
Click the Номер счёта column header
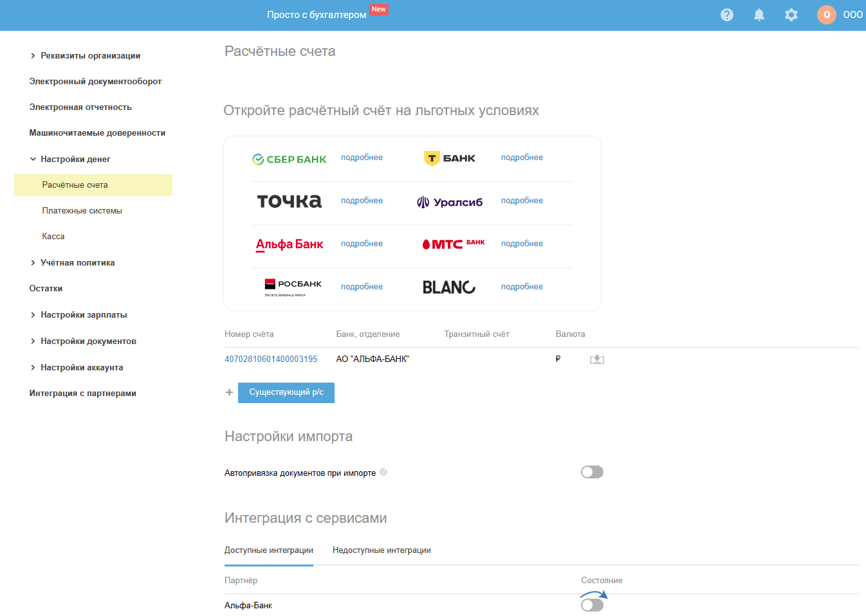click(249, 334)
